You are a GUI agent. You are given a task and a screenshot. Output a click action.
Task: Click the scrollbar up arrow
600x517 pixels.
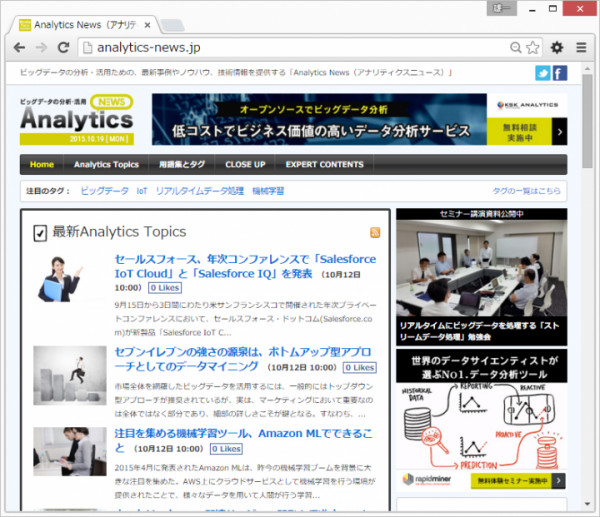(587, 69)
